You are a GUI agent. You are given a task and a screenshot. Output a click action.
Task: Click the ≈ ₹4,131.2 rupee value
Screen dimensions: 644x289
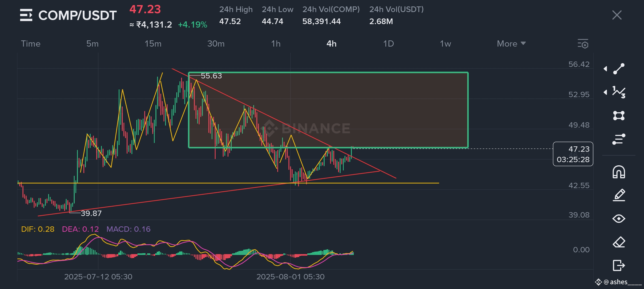151,25
